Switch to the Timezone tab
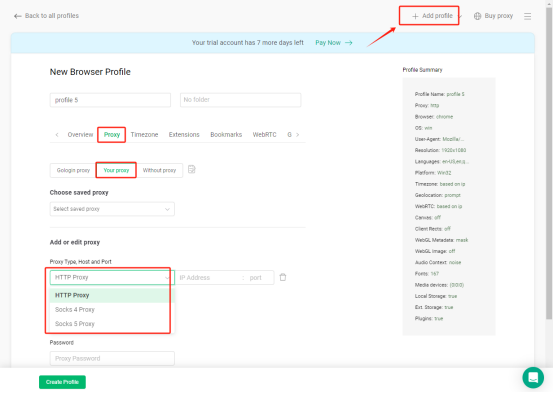554x393 pixels. tap(144, 135)
